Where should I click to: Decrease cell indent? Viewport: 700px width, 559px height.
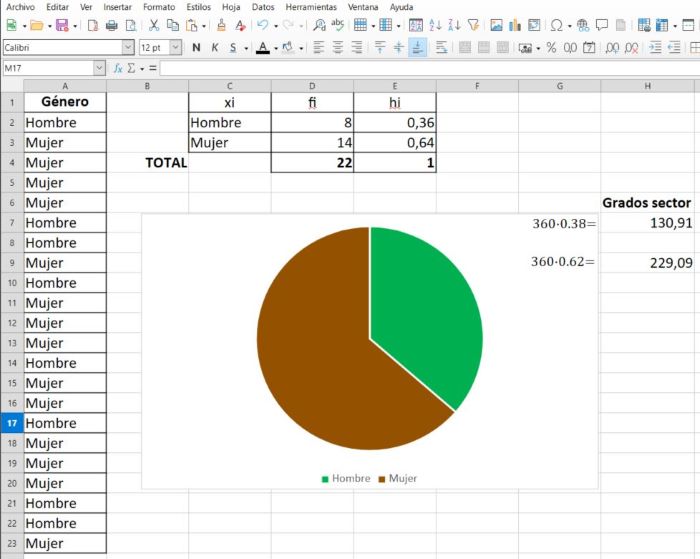coord(674,47)
